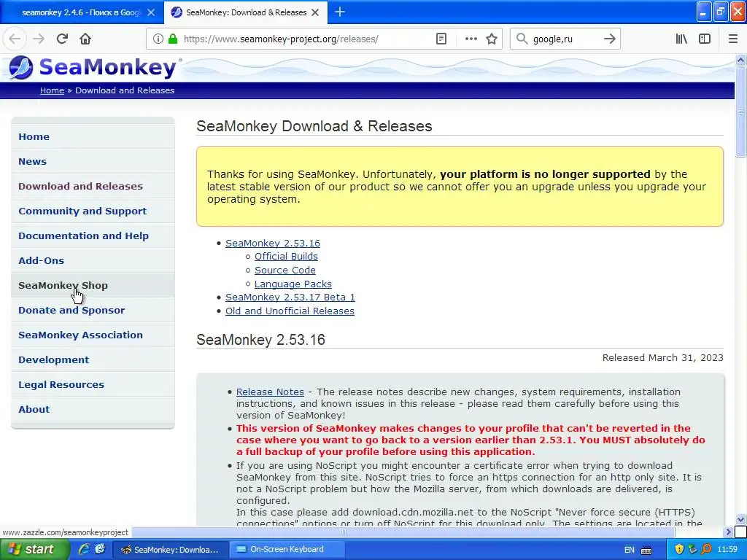
Task: Click the horizontal scrollbar right arrow
Action: point(728,532)
